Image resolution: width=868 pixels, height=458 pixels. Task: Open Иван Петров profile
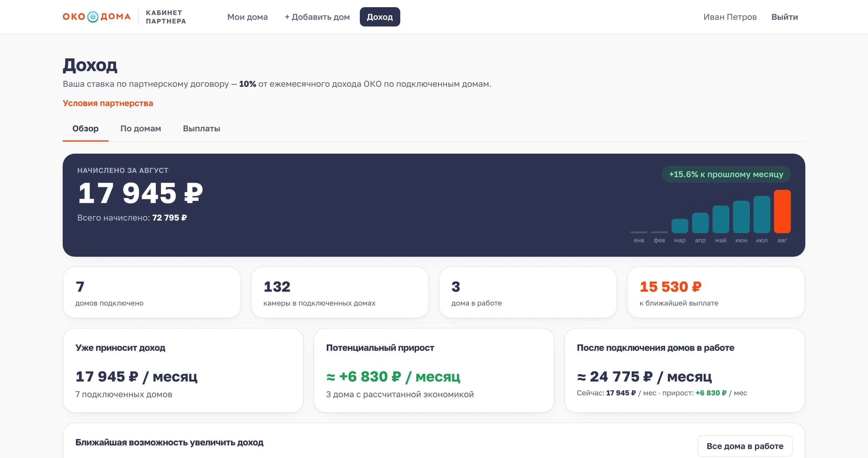[x=730, y=17]
